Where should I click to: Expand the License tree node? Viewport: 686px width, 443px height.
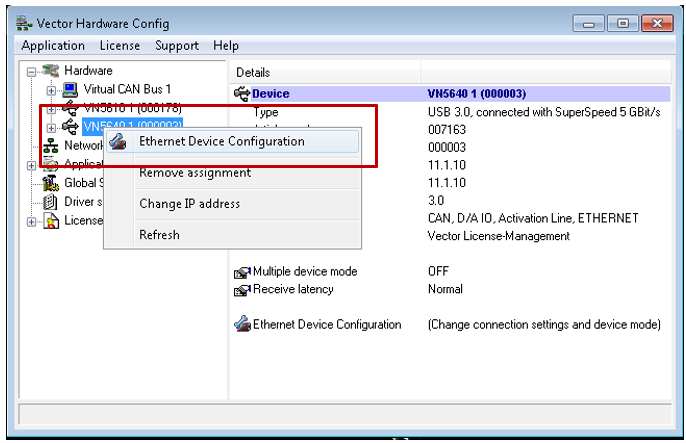click(x=32, y=222)
